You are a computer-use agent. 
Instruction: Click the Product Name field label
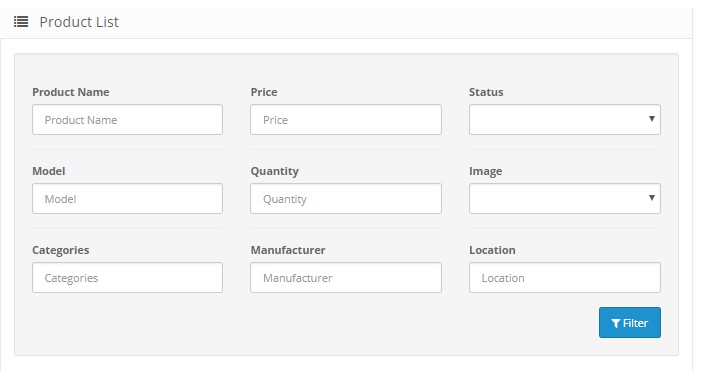coord(71,92)
